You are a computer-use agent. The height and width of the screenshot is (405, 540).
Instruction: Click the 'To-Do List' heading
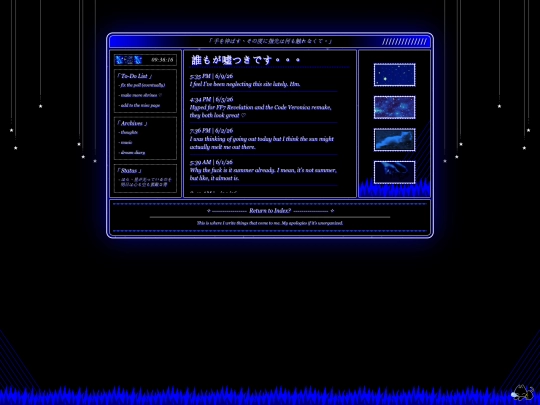[134, 76]
